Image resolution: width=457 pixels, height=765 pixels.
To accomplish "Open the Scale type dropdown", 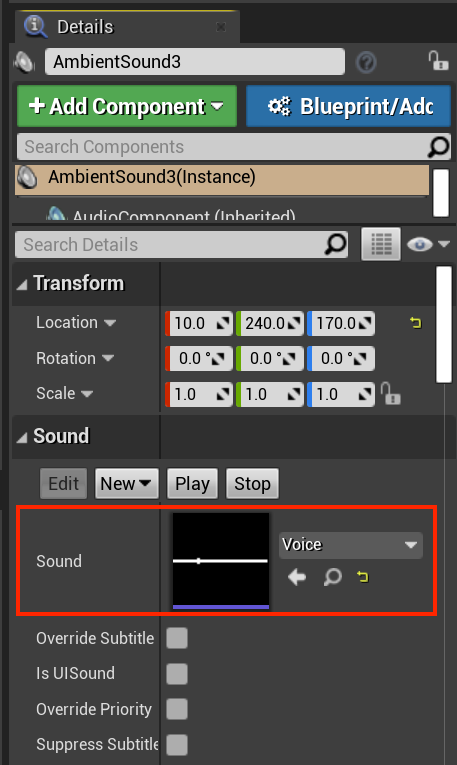I will click(x=87, y=394).
